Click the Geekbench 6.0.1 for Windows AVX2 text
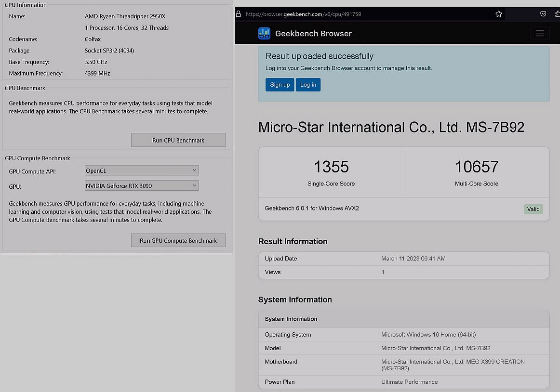 coord(312,208)
